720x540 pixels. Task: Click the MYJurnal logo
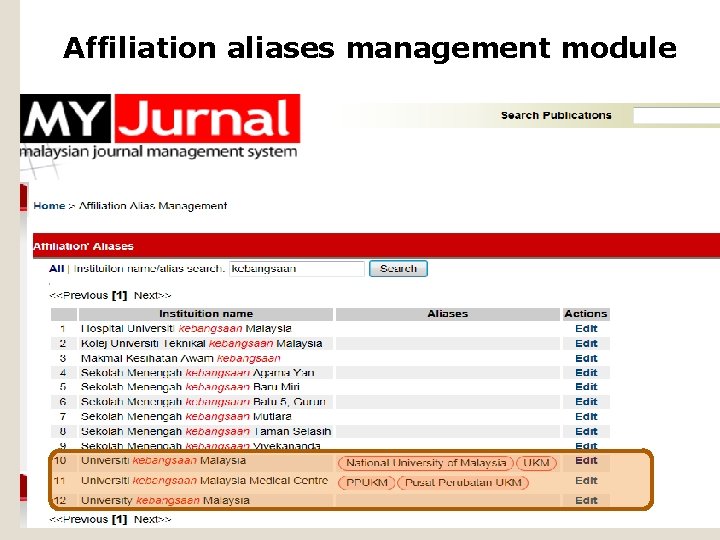[160, 126]
